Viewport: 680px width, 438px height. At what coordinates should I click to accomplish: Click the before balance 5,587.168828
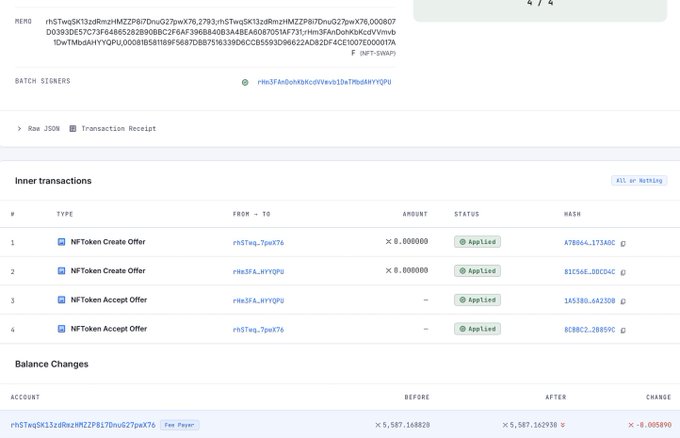(x=402, y=425)
